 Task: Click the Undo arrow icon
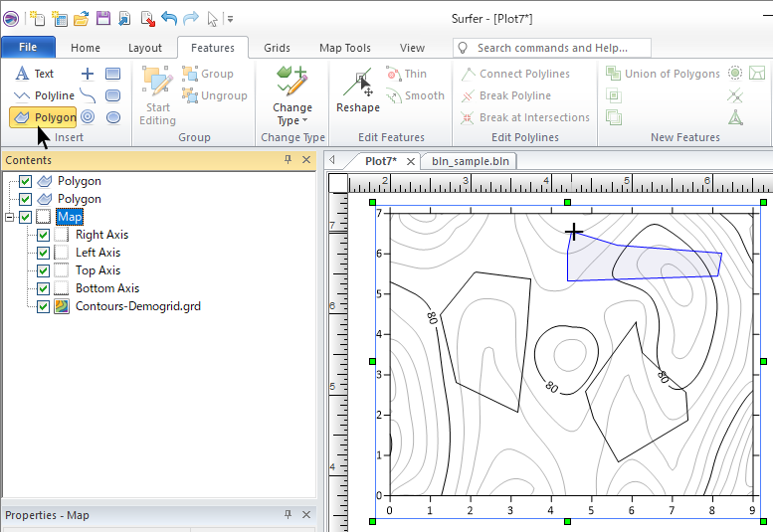(169, 19)
